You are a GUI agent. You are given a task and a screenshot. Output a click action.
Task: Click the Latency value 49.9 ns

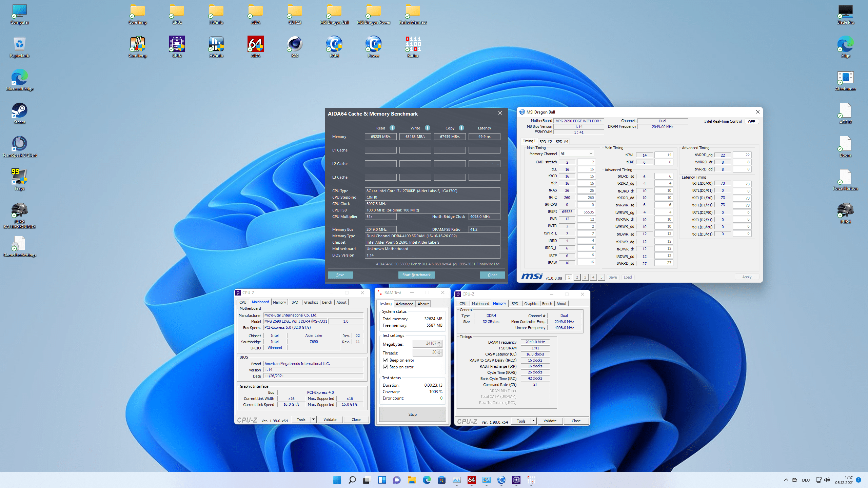point(484,137)
